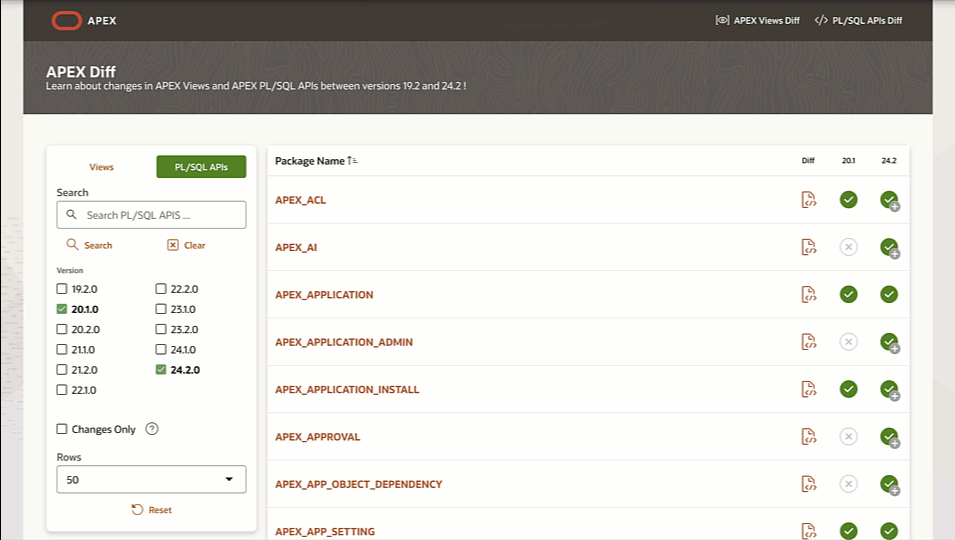Click the 20.1 green check for APEX_APPLICATION_INSTALL

click(848, 390)
